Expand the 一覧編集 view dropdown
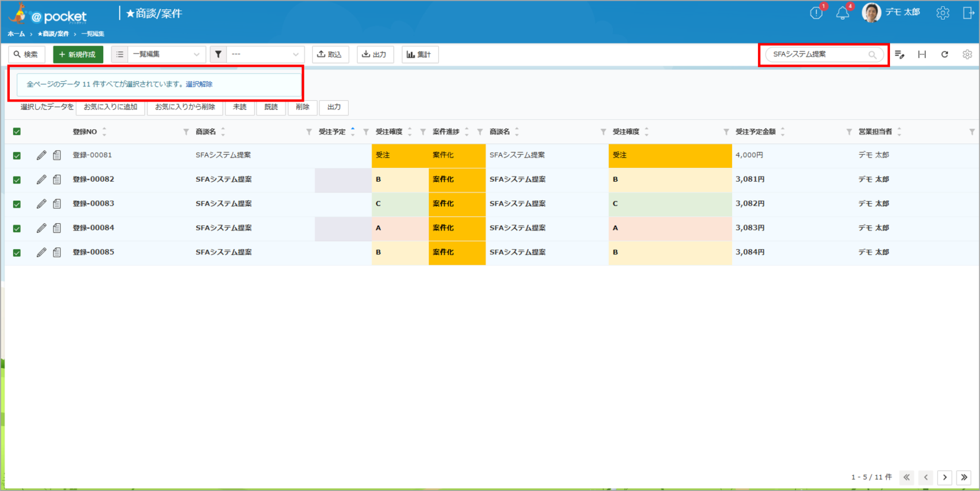This screenshot has height=491, width=980. [x=165, y=54]
